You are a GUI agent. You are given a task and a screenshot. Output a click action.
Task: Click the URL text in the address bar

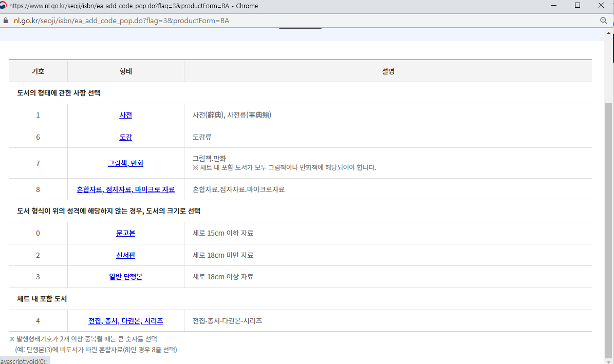121,21
